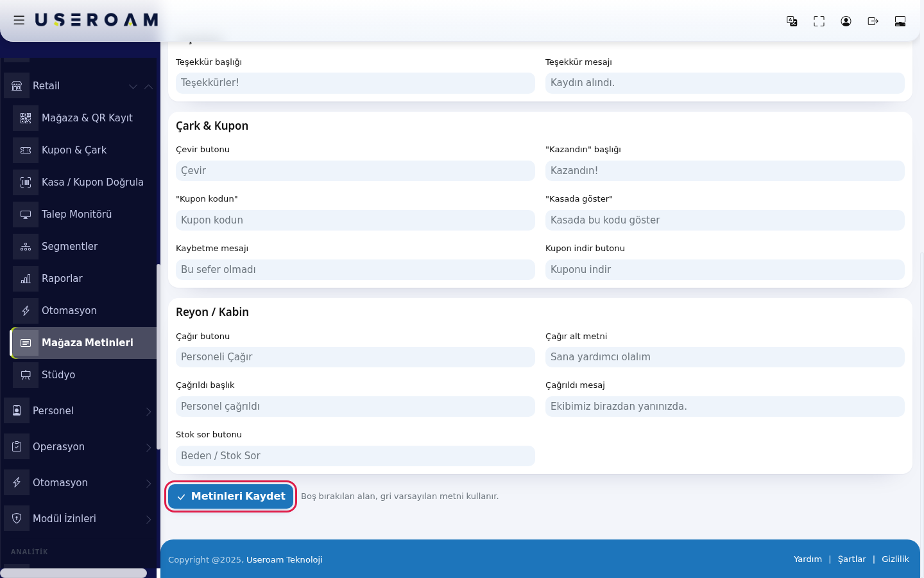This screenshot has width=924, height=578.
Task: Click the Çağır alt metni text field
Action: coord(725,357)
